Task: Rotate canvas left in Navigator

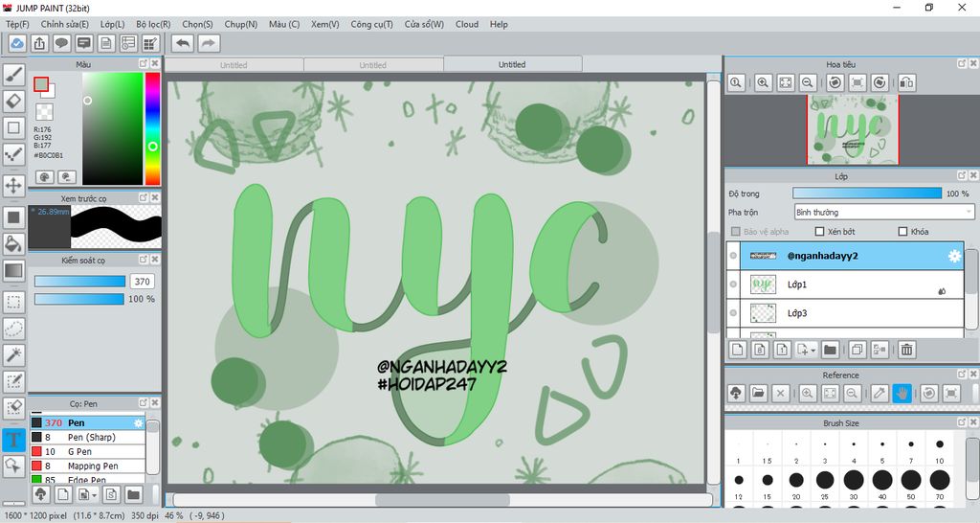Action: click(x=835, y=82)
